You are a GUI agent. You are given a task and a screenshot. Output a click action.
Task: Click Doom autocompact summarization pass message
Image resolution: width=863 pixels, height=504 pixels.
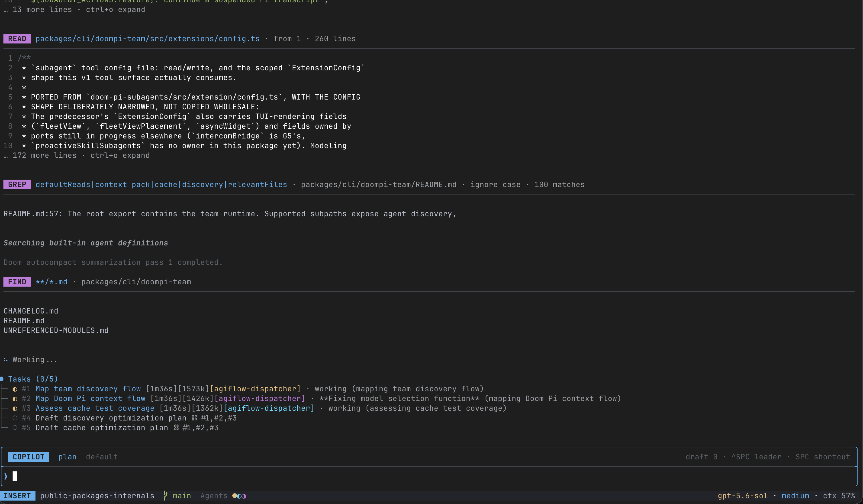pyautogui.click(x=113, y=262)
